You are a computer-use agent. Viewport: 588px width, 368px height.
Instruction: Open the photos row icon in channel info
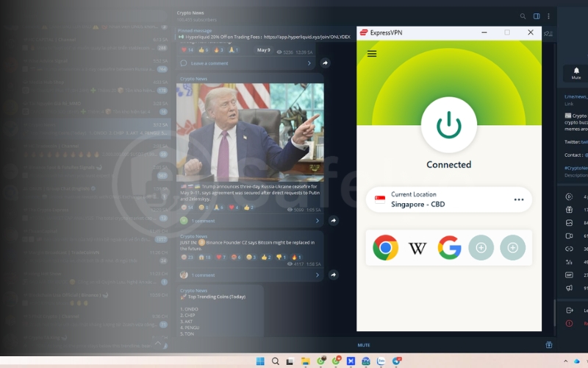(x=569, y=223)
